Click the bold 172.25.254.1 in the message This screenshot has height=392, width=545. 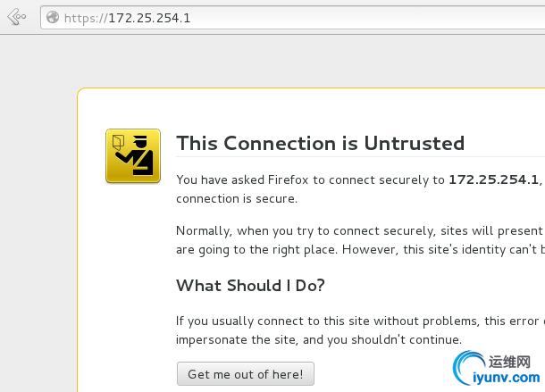coord(493,179)
